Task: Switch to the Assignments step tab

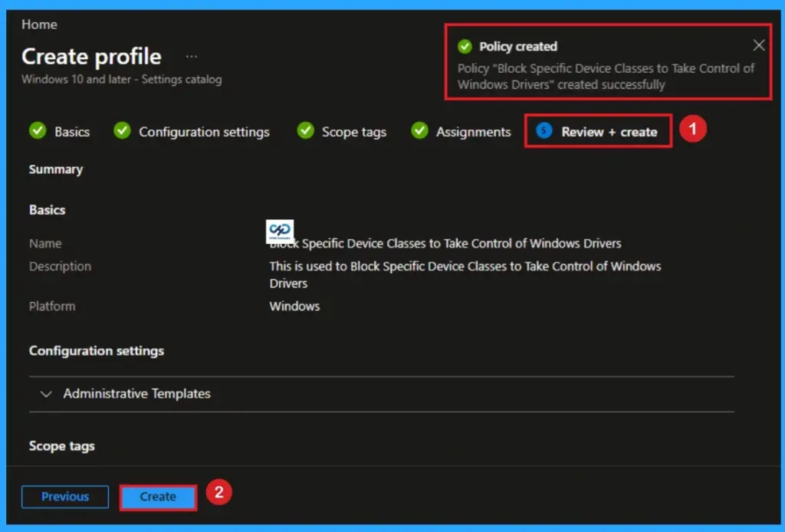Action: click(461, 132)
